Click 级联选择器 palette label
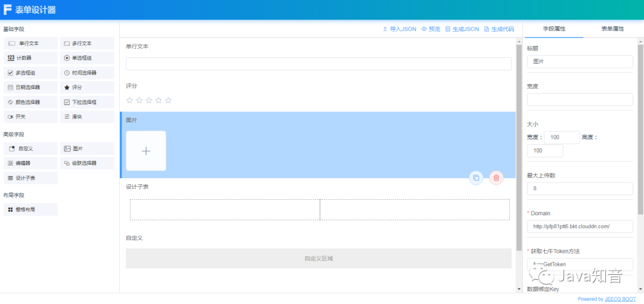The width and height of the screenshot is (644, 304). pos(84,163)
